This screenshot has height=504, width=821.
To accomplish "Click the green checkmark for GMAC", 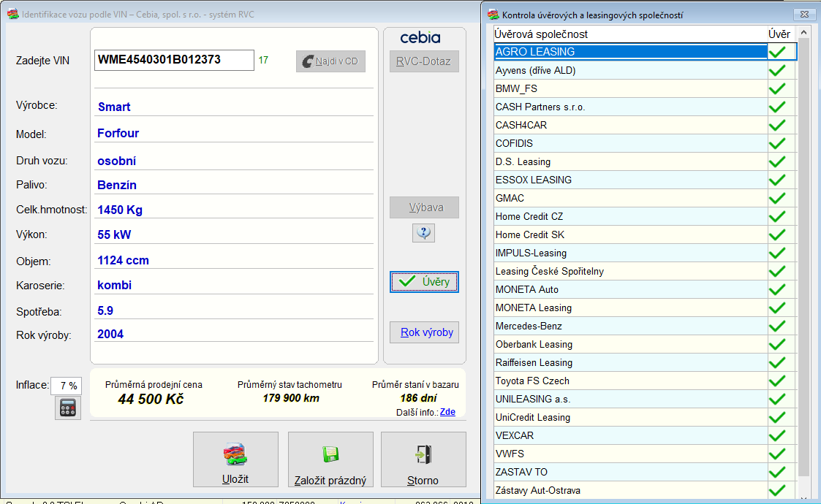I will tap(778, 199).
